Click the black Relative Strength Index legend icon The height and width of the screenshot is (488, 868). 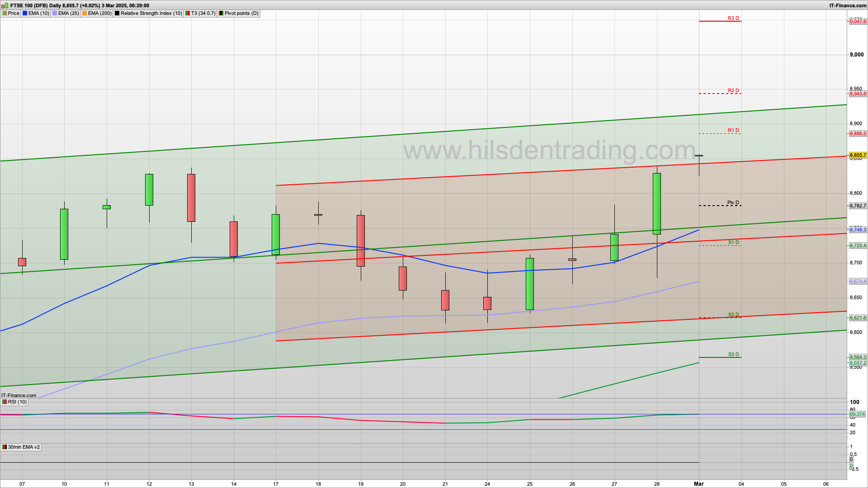[x=117, y=14]
